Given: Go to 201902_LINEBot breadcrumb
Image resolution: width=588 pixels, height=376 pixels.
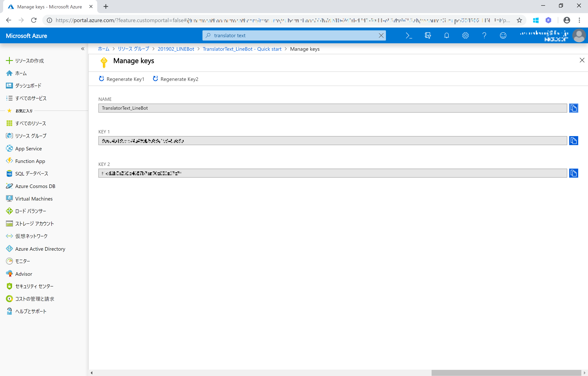Looking at the screenshot, I should tap(176, 49).
